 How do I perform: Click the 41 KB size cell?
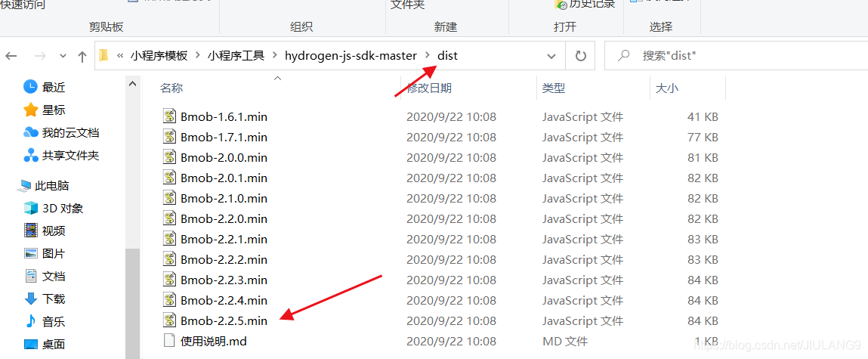pyautogui.click(x=703, y=117)
